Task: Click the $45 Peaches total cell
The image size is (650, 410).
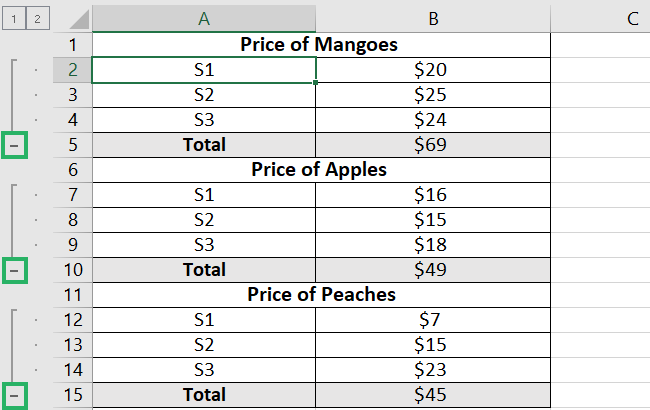Action: [x=433, y=395]
